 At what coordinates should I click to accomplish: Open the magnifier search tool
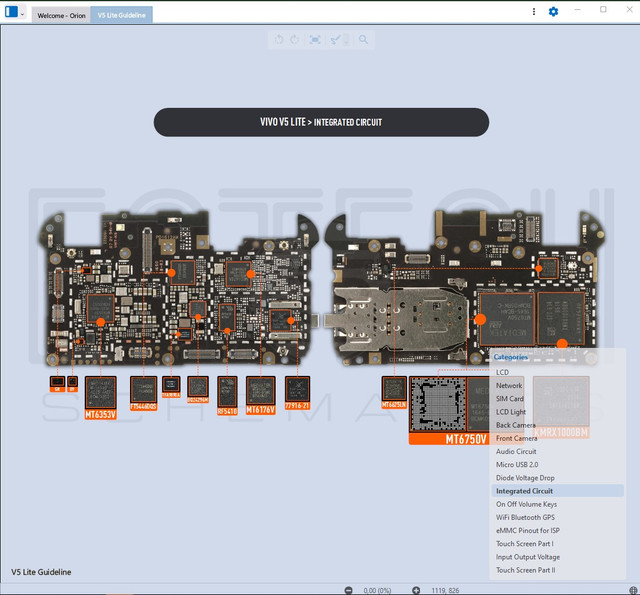tap(363, 40)
